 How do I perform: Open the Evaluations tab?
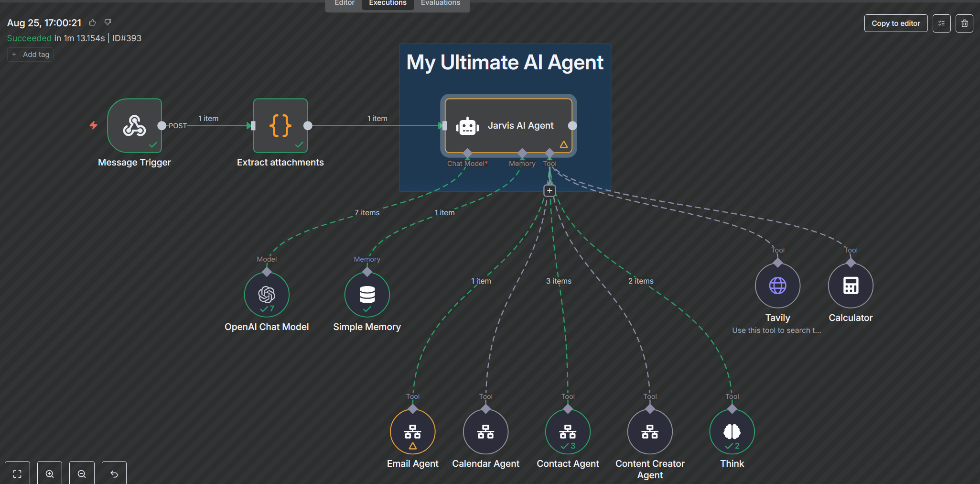pos(440,3)
